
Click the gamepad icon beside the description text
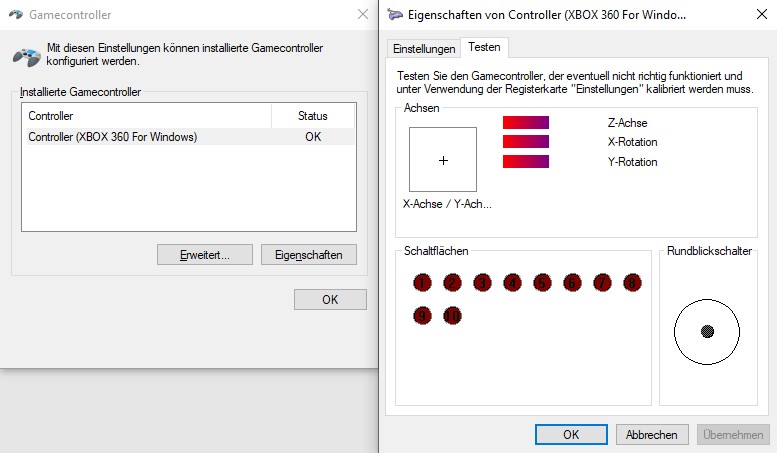(x=27, y=57)
